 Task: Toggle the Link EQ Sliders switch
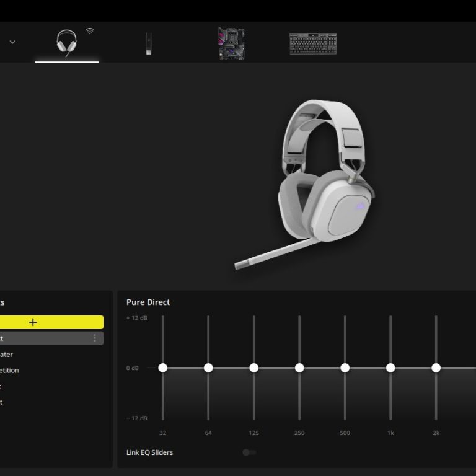pos(249,452)
